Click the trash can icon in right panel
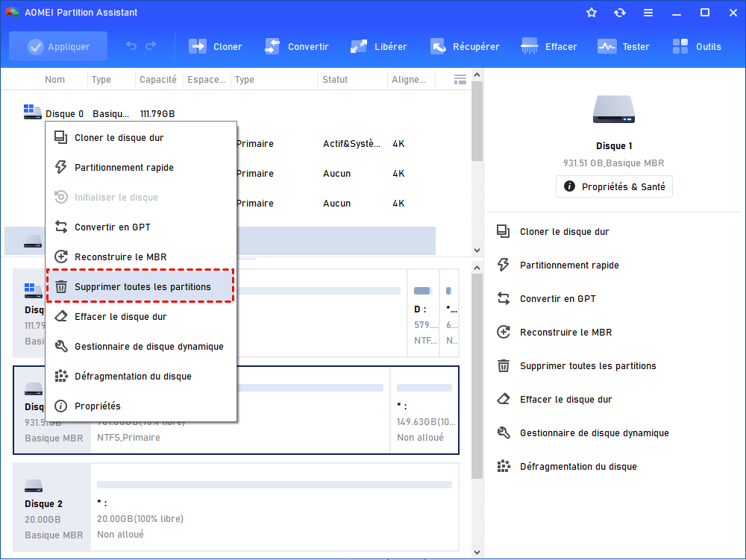The width and height of the screenshot is (746, 560). 504,365
